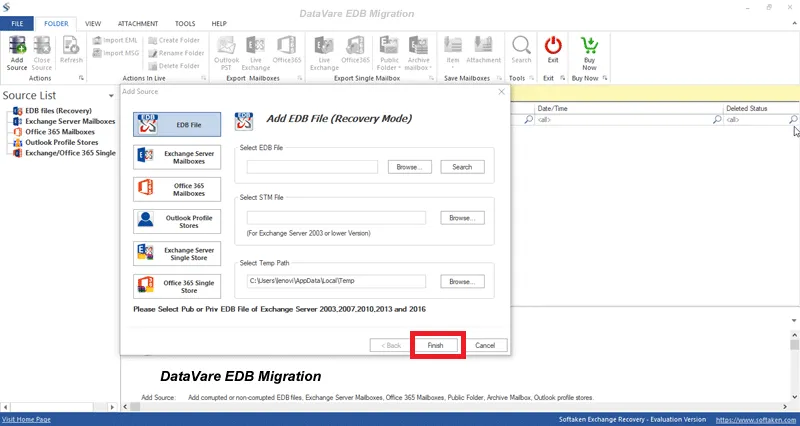Select Office 365 Mailboxes tree item
The width and height of the screenshot is (800, 426).
tap(60, 132)
